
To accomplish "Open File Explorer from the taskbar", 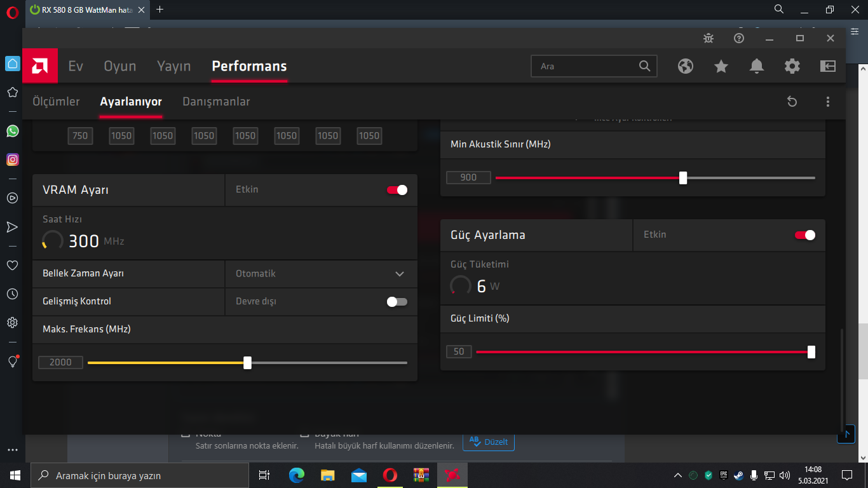I will pos(328,475).
